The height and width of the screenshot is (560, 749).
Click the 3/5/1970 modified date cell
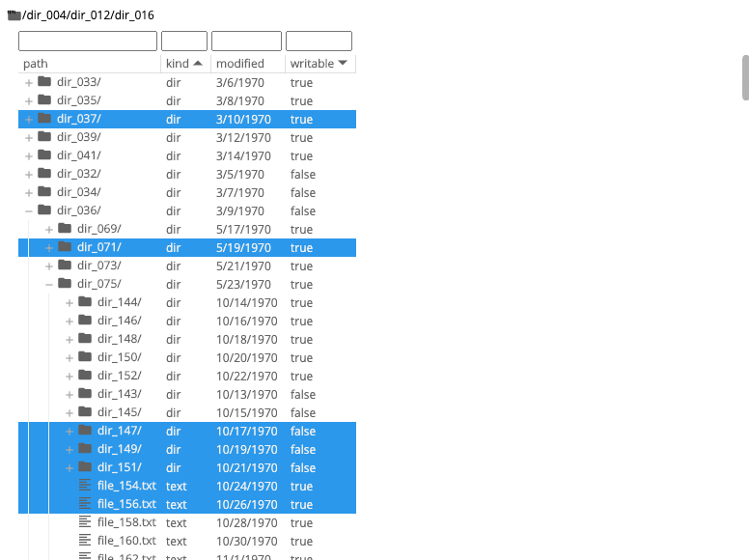pos(240,175)
